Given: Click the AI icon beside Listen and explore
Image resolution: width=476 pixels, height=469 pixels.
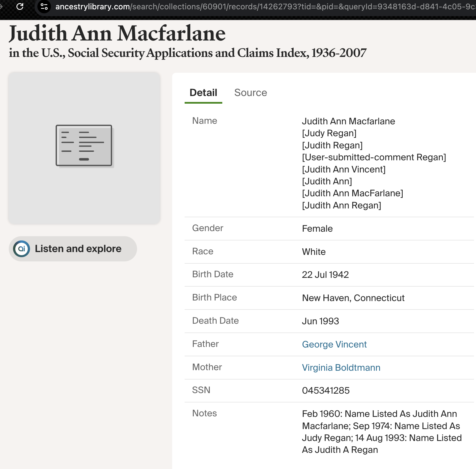Looking at the screenshot, I should pyautogui.click(x=22, y=249).
